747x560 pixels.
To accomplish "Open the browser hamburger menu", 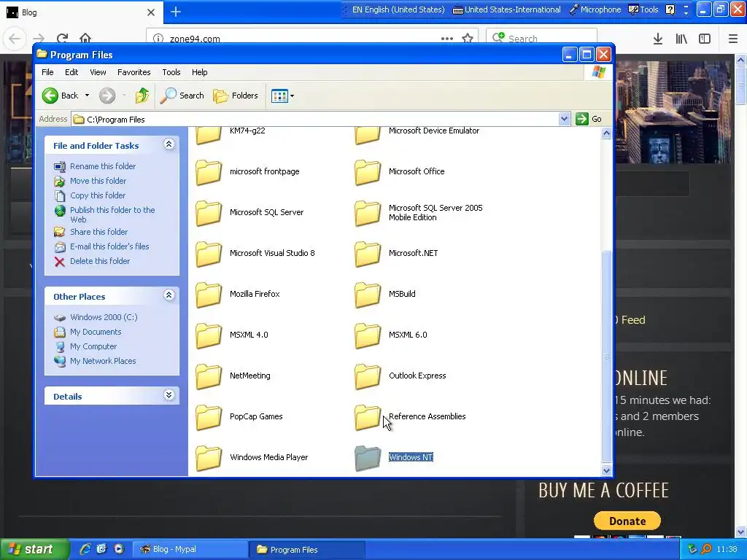I will pyautogui.click(x=732, y=39).
